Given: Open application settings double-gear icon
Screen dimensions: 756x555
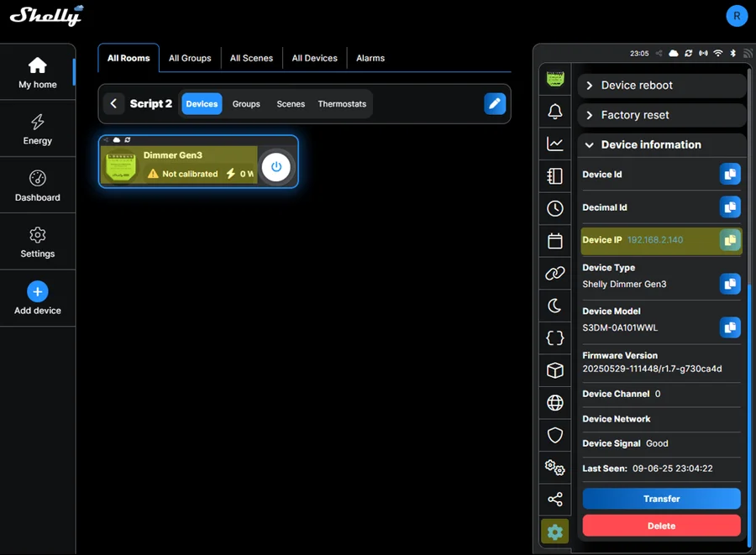Looking at the screenshot, I should (x=555, y=467).
